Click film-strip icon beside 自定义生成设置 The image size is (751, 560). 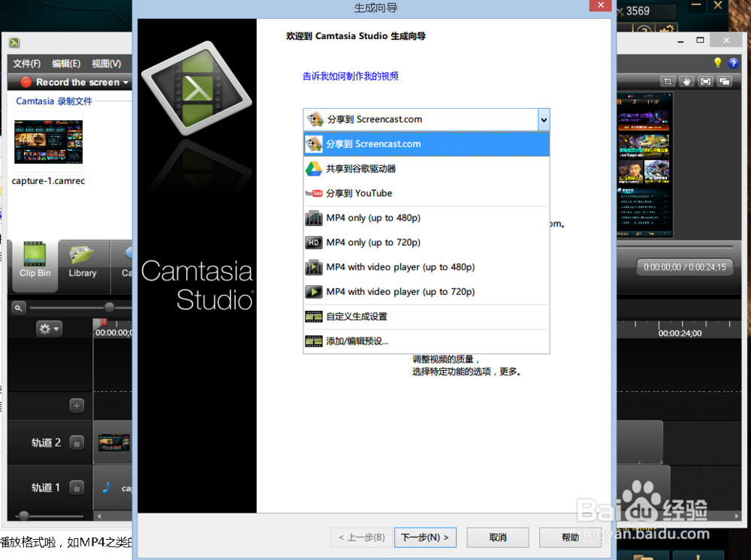coord(314,316)
